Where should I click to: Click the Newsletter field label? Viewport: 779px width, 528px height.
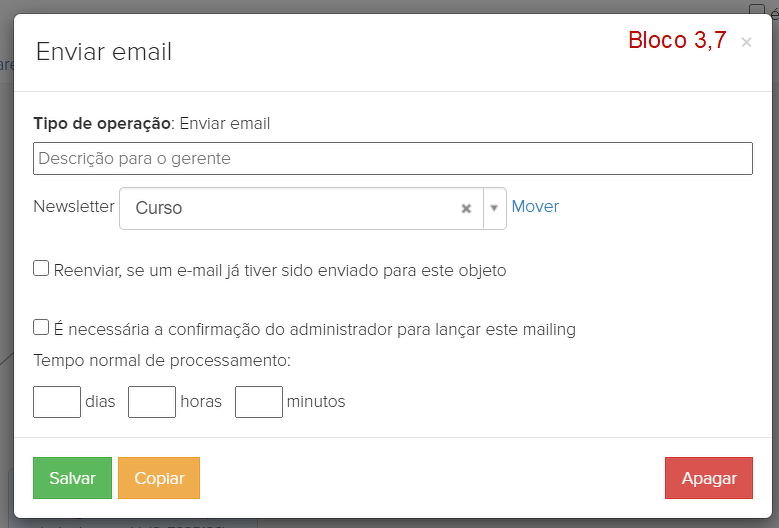(x=74, y=207)
